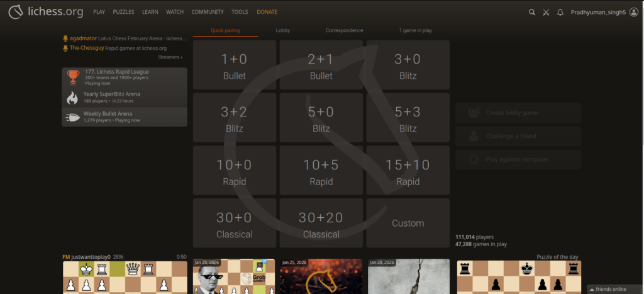
Task: Open the Jan 28, 2026 blog post thumbnail
Action: pyautogui.click(x=409, y=276)
